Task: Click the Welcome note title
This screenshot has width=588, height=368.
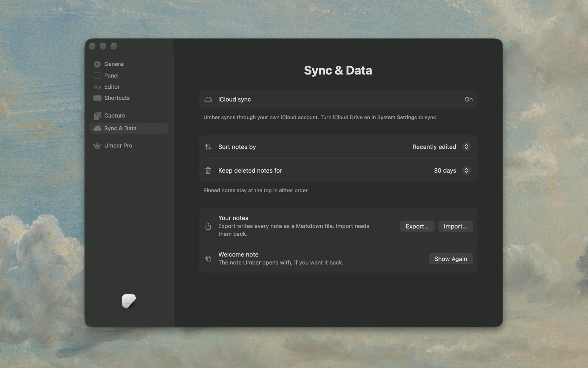Action: coord(238,255)
